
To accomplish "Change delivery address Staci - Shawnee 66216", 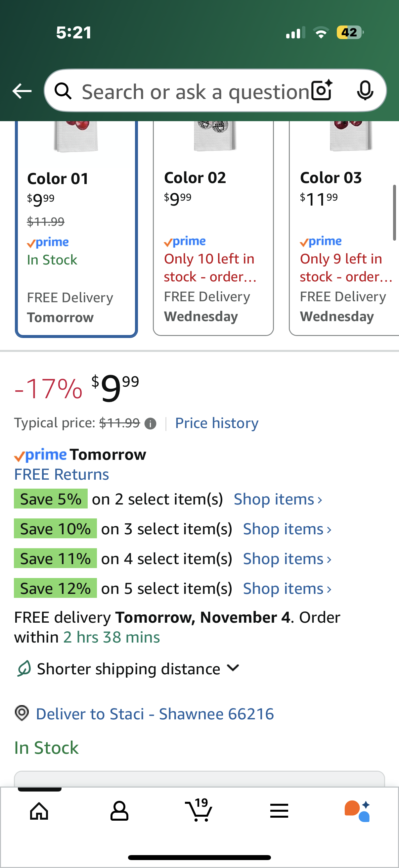I will [155, 714].
